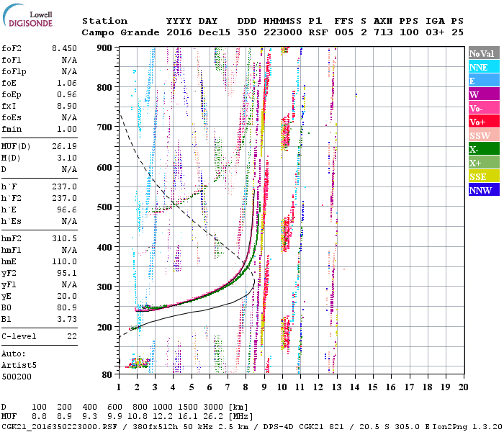Click the hmF2 value 310.5
This screenshot has width=504, height=432.
click(x=64, y=238)
